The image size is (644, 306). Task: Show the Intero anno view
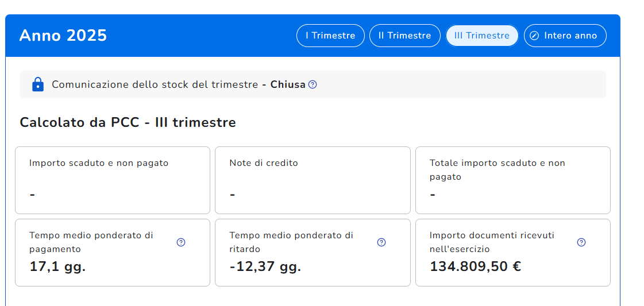(x=565, y=36)
